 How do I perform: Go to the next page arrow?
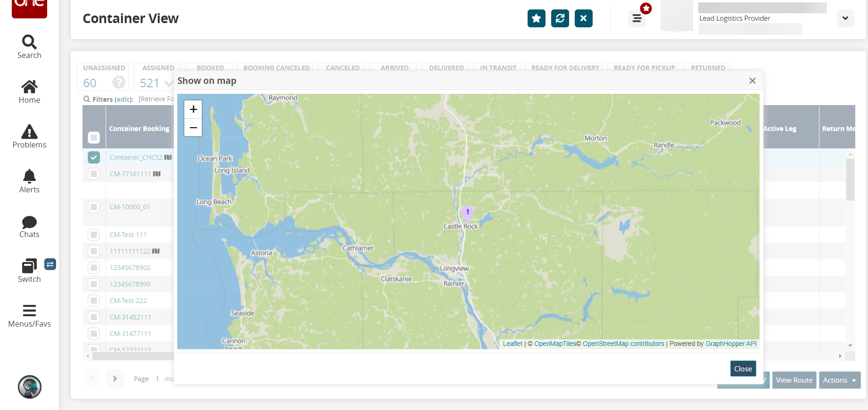tap(115, 378)
